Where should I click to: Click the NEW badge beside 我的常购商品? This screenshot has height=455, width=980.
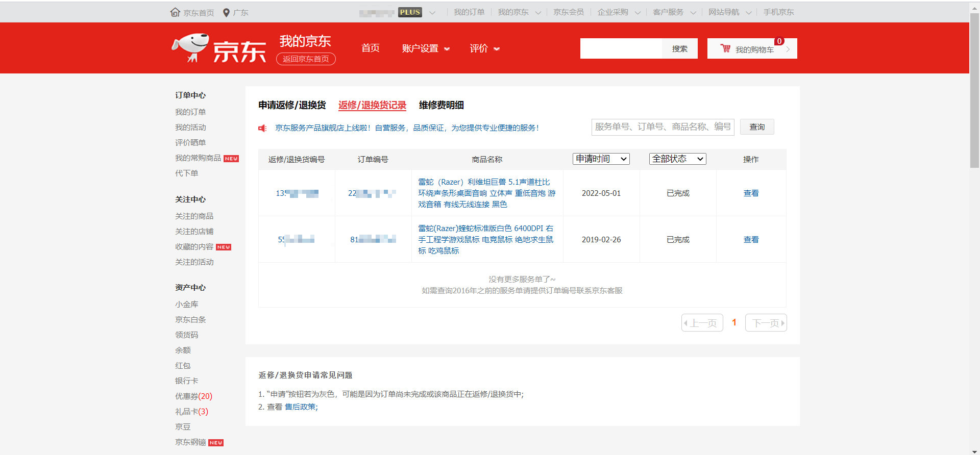click(231, 159)
